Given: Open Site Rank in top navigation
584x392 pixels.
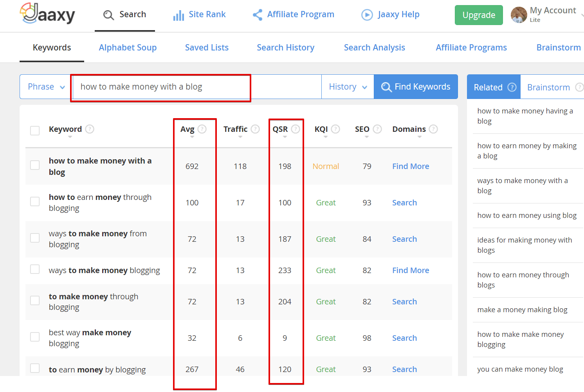Looking at the screenshot, I should click(x=199, y=14).
